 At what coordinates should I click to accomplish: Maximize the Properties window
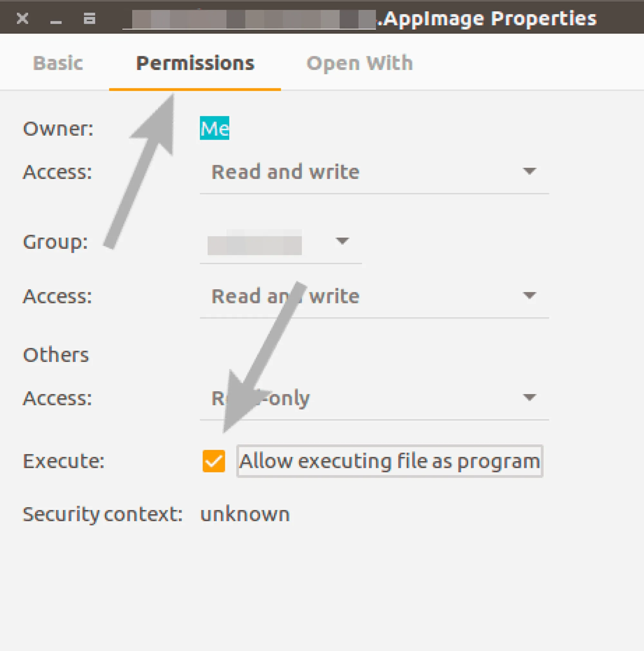pos(89,19)
